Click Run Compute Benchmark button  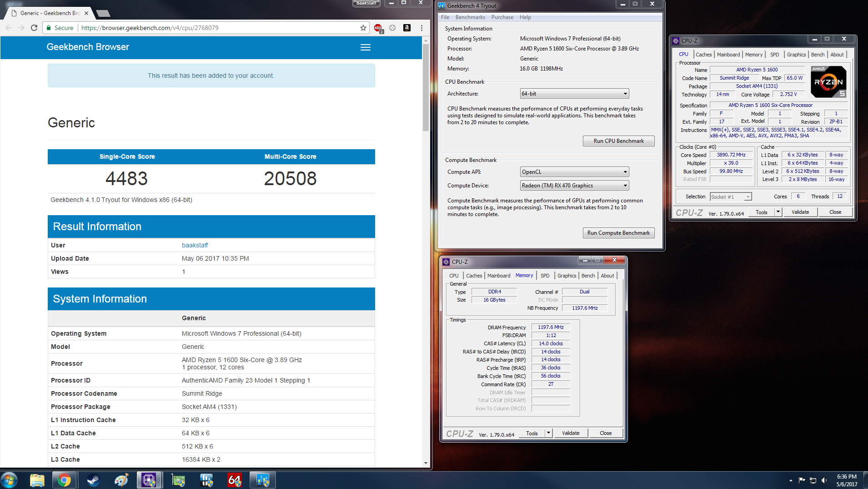coord(618,233)
